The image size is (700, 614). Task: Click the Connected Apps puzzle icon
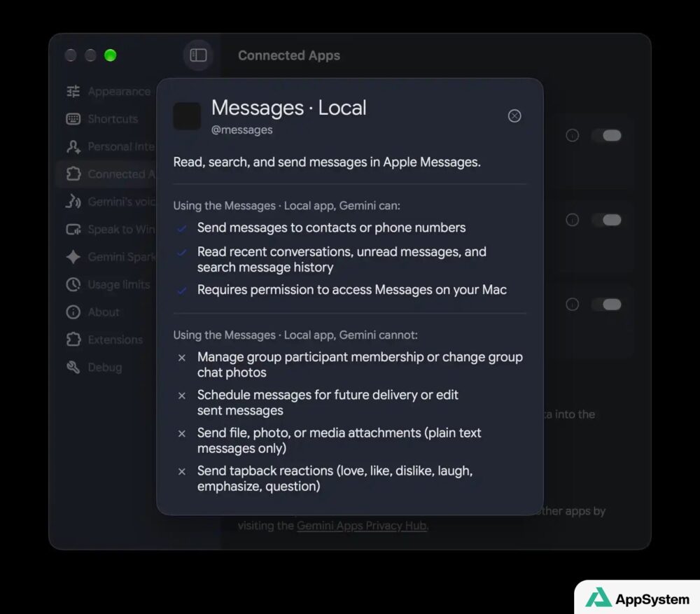pyautogui.click(x=73, y=174)
